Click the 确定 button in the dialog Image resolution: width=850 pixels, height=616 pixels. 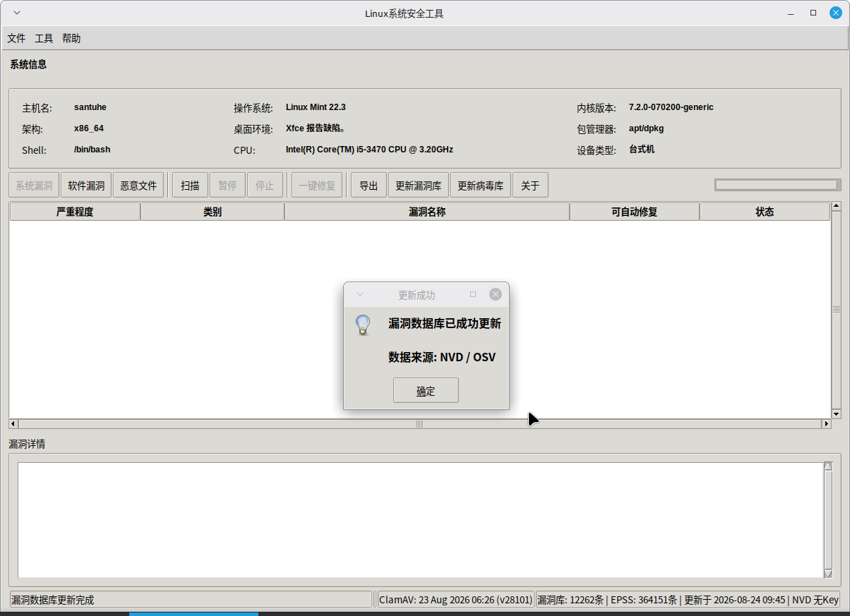(426, 390)
